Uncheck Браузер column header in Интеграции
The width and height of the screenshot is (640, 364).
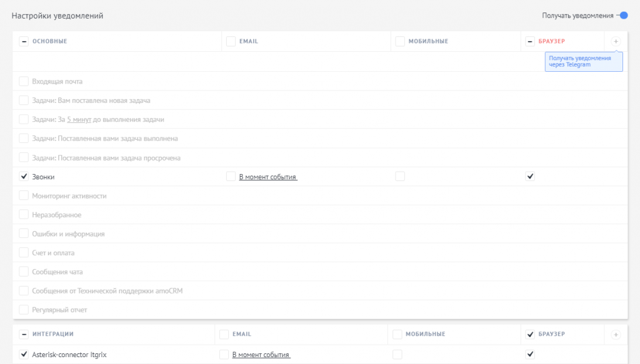(x=530, y=335)
